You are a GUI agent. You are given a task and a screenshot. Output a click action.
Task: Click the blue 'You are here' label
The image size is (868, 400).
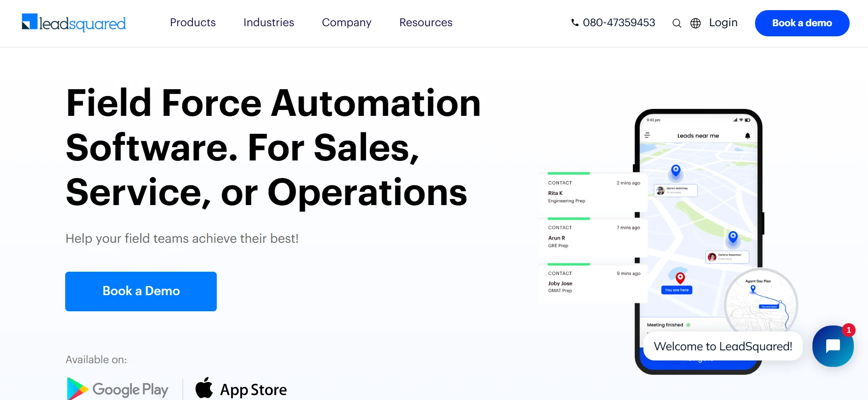point(677,290)
